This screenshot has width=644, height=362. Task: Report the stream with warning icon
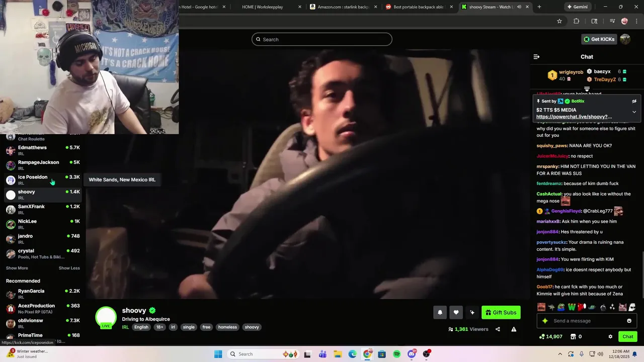click(x=514, y=329)
